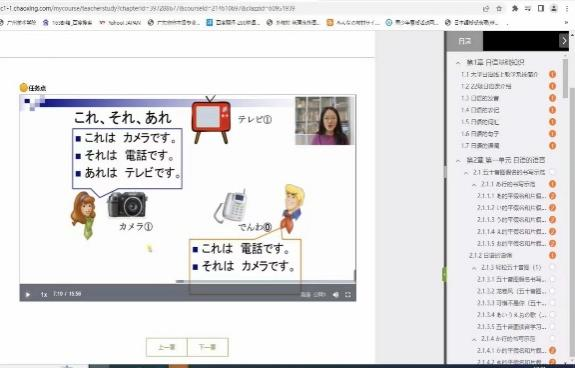
Task: Click the orange task badge beside lesson 1.3
Action: pyautogui.click(x=552, y=98)
